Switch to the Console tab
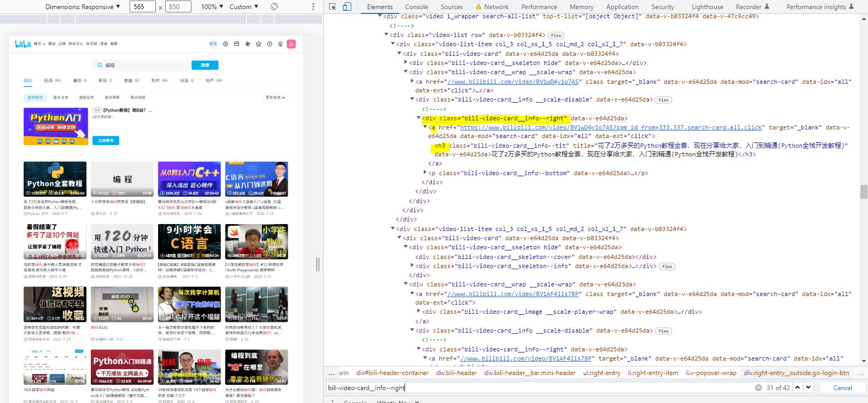 [416, 7]
